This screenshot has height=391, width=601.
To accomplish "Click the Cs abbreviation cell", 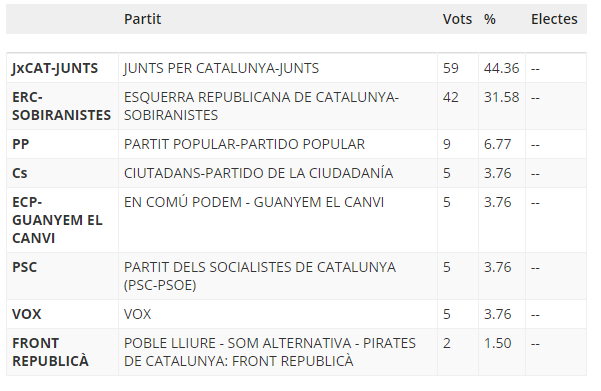I will [x=62, y=173].
